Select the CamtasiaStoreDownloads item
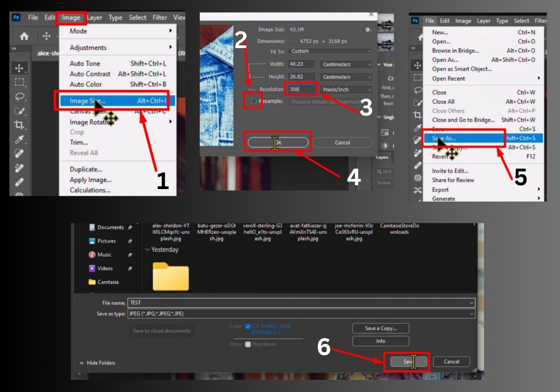560x392 pixels. [x=399, y=229]
